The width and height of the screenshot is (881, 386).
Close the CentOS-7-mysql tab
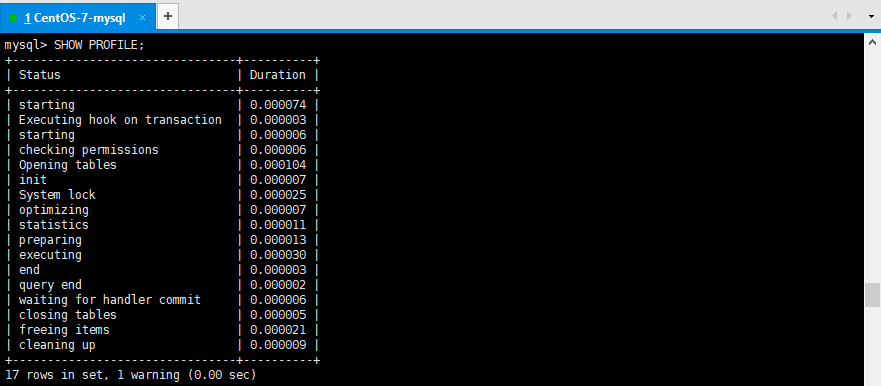(142, 17)
